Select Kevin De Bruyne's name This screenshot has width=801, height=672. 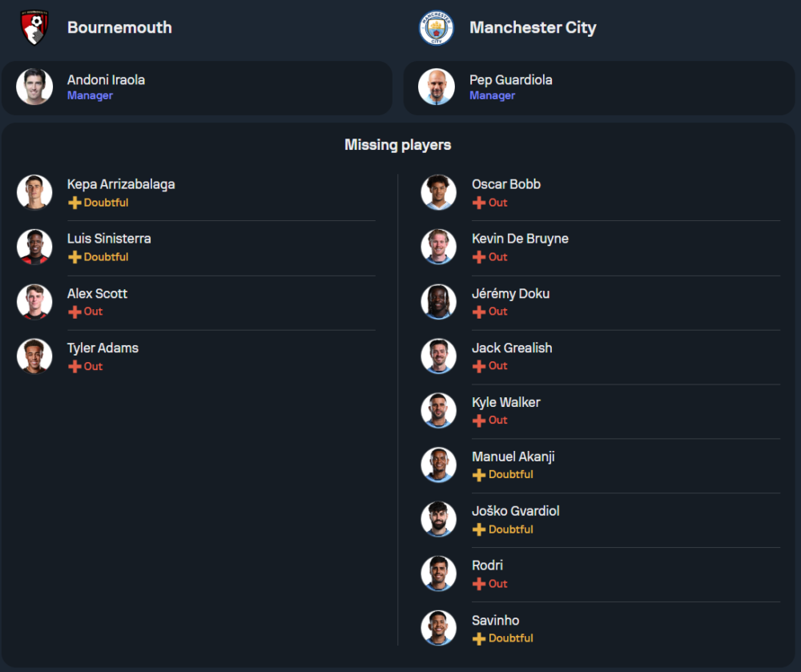[x=520, y=239]
